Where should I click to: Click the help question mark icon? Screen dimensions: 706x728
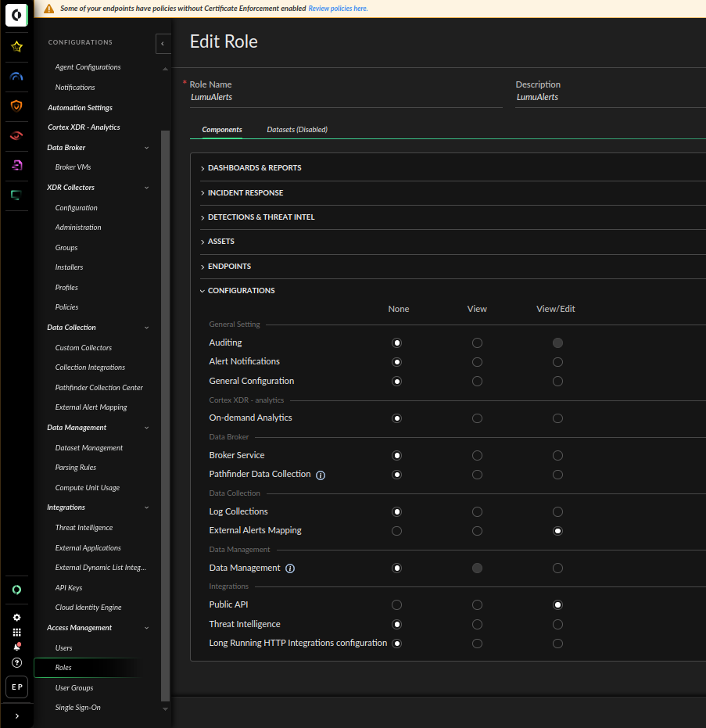16,662
